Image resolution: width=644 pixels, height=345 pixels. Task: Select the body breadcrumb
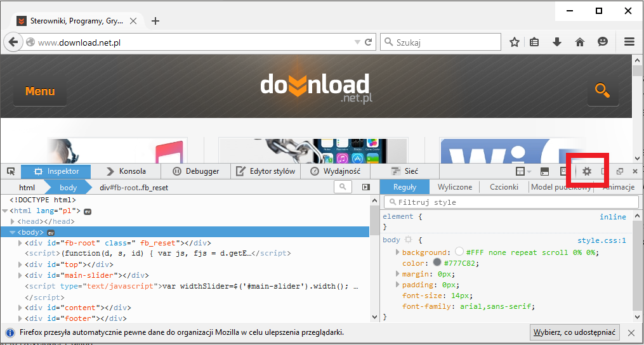click(x=68, y=188)
